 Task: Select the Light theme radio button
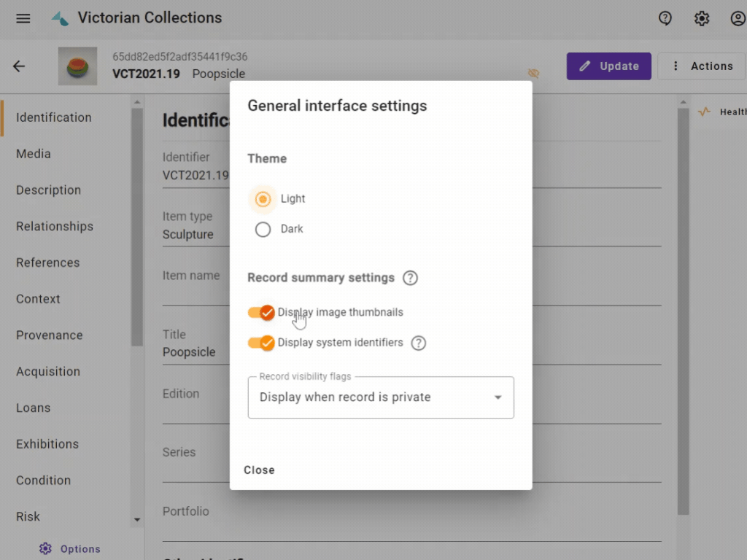(x=263, y=199)
